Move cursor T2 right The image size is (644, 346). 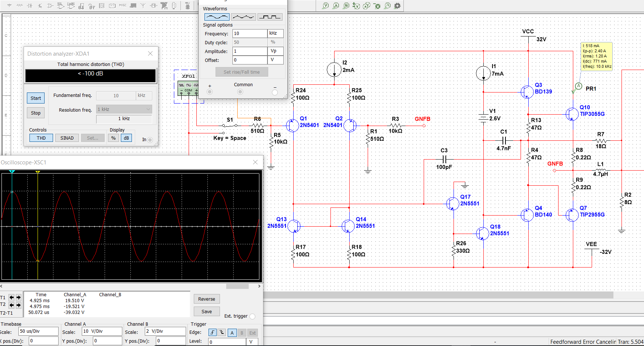point(18,305)
